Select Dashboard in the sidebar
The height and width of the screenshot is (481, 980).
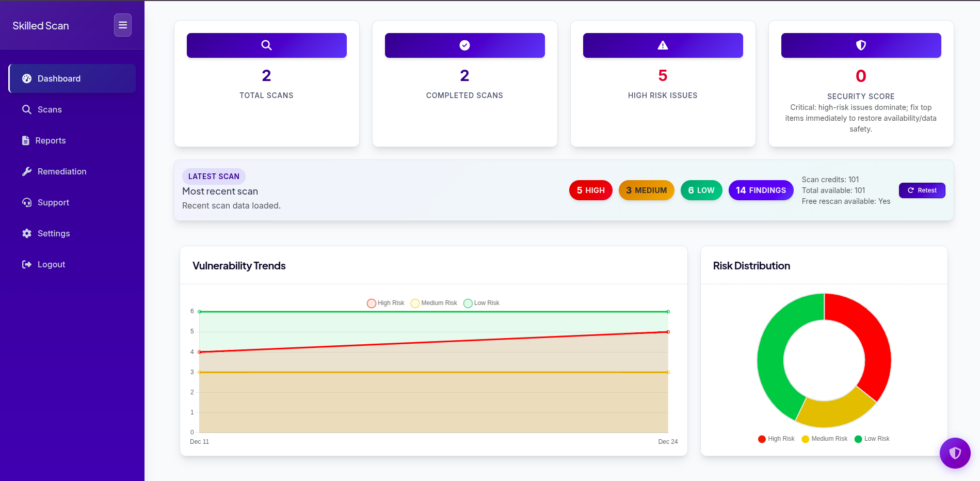coord(59,78)
